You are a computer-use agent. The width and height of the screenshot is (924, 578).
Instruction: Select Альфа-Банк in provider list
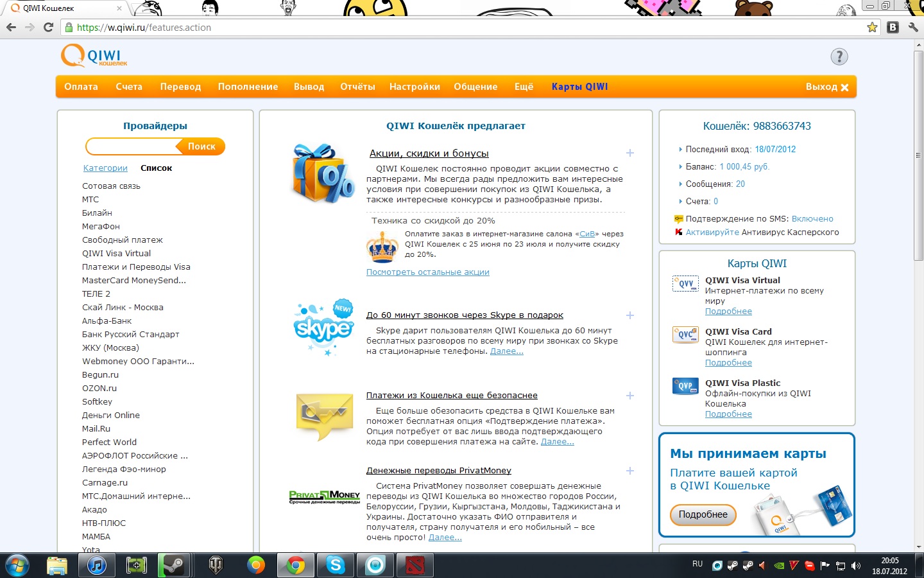[x=107, y=321]
